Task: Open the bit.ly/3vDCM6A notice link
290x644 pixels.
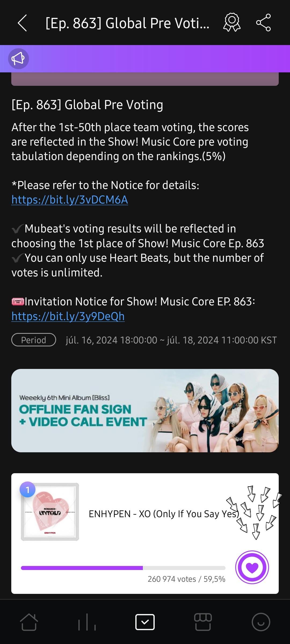Action: tap(70, 200)
